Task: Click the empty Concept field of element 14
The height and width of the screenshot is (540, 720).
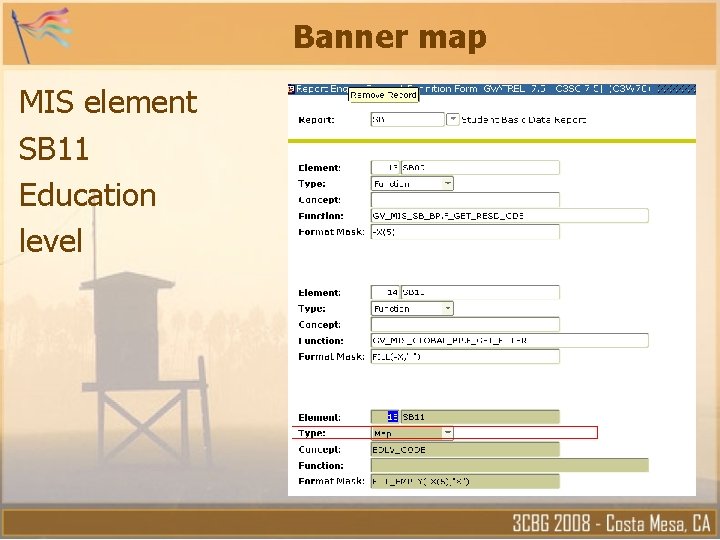Action: click(x=465, y=324)
